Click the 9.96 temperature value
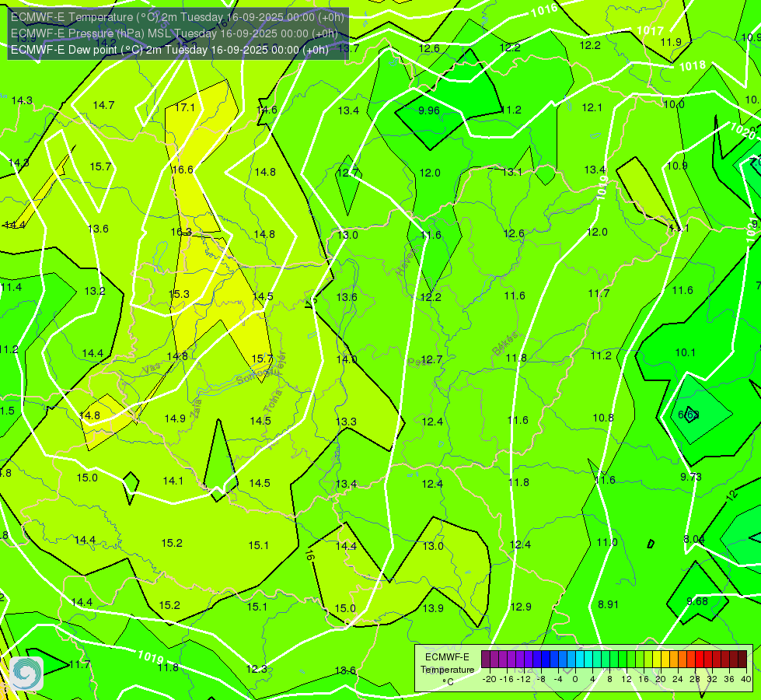 pyautogui.click(x=429, y=110)
